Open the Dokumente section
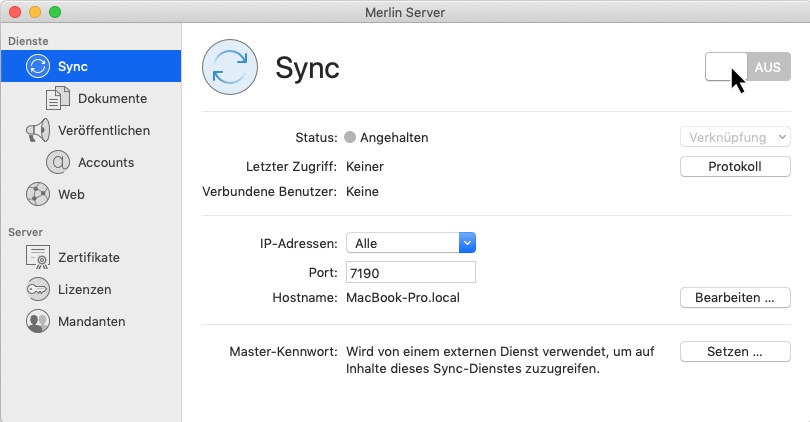 point(113,98)
